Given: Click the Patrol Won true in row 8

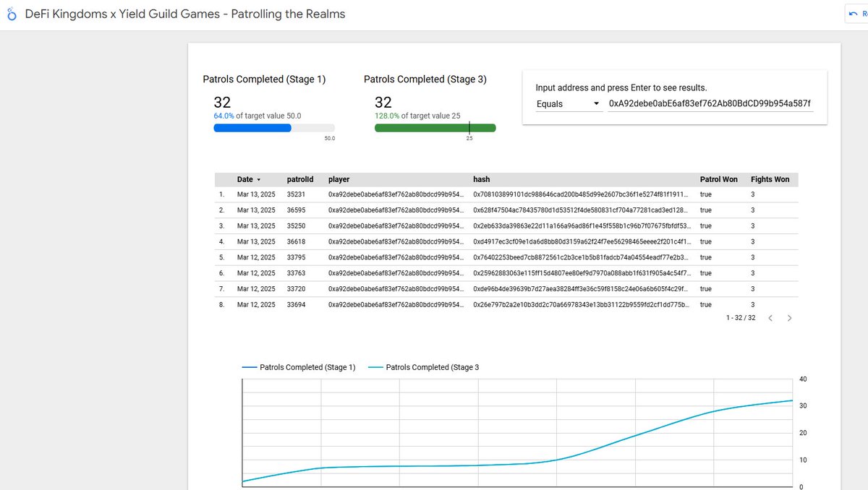Looking at the screenshot, I should (x=706, y=305).
